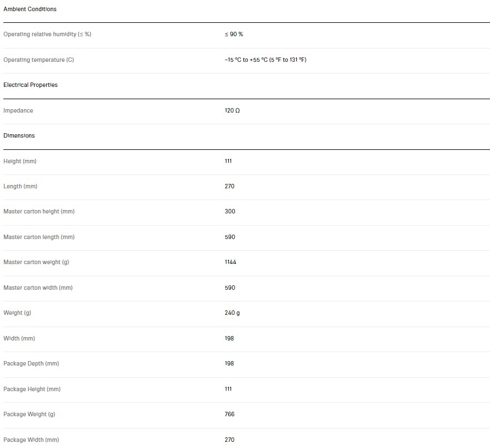490x448 pixels.
Task: Select the Master carton height value 300
Action: point(230,212)
